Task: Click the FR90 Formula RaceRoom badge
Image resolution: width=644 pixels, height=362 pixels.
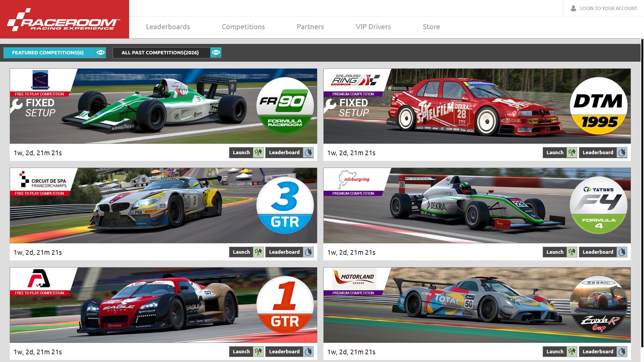Action: coord(286,107)
